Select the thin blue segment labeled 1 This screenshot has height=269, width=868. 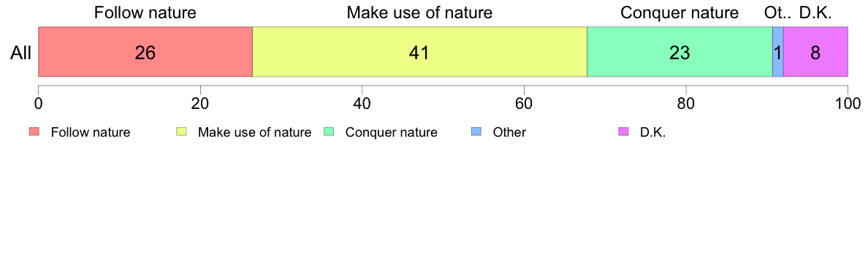(x=778, y=52)
